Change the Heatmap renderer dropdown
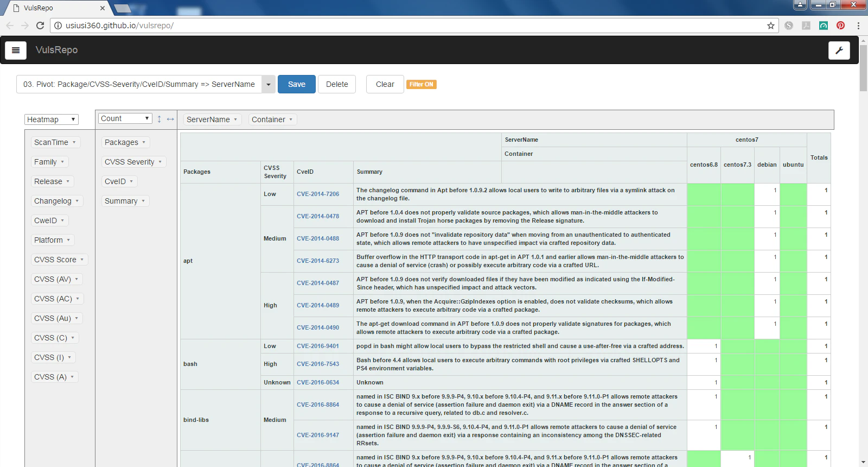 52,119
